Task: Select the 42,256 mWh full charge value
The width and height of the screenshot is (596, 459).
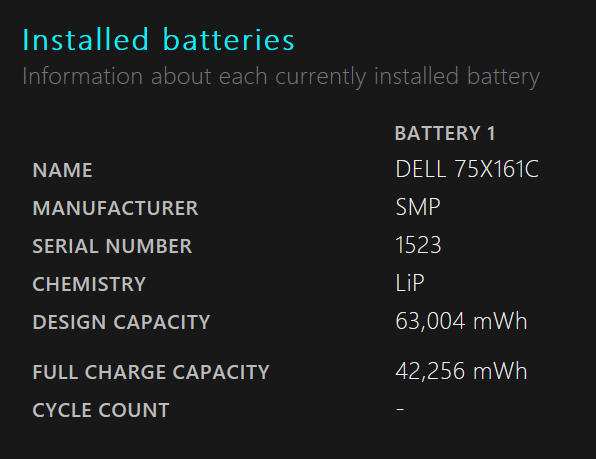Action: (x=461, y=371)
